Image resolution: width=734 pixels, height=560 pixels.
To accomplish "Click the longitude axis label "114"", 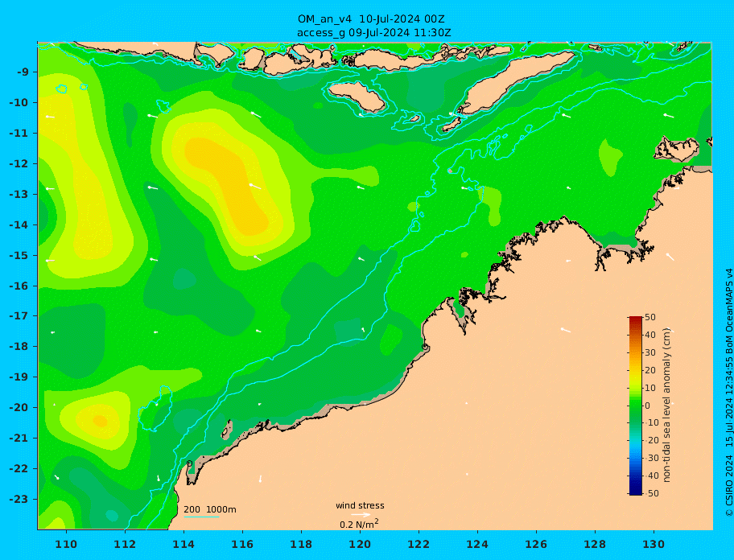I will (x=183, y=544).
